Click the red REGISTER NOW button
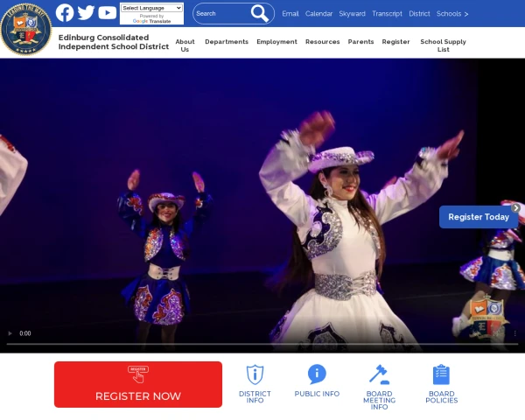 (x=138, y=384)
